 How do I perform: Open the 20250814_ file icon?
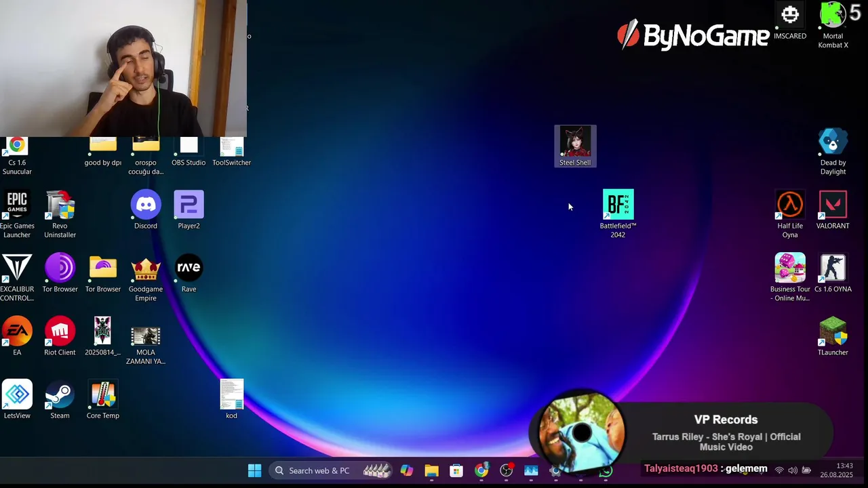point(103,336)
